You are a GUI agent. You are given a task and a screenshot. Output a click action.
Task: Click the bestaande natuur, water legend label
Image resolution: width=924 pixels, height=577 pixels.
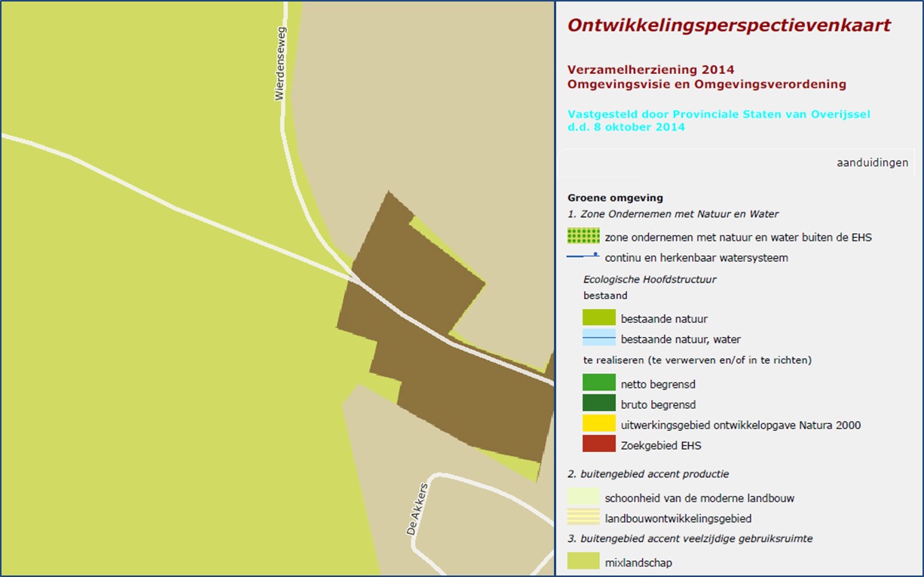pyautogui.click(x=681, y=339)
